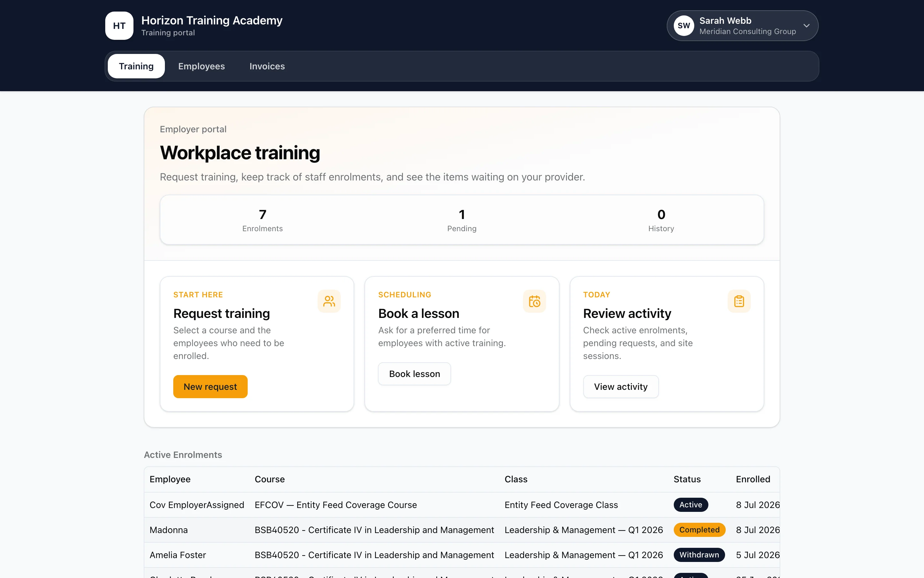Click Amelia Foster's 5 Jul 2026 enrolled date
924x578 pixels.
(x=757, y=555)
